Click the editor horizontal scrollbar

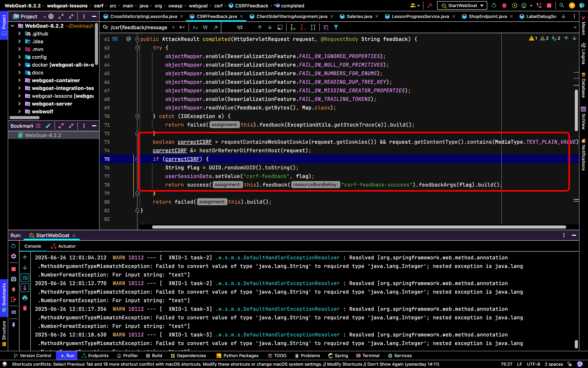pyautogui.click(x=359, y=227)
